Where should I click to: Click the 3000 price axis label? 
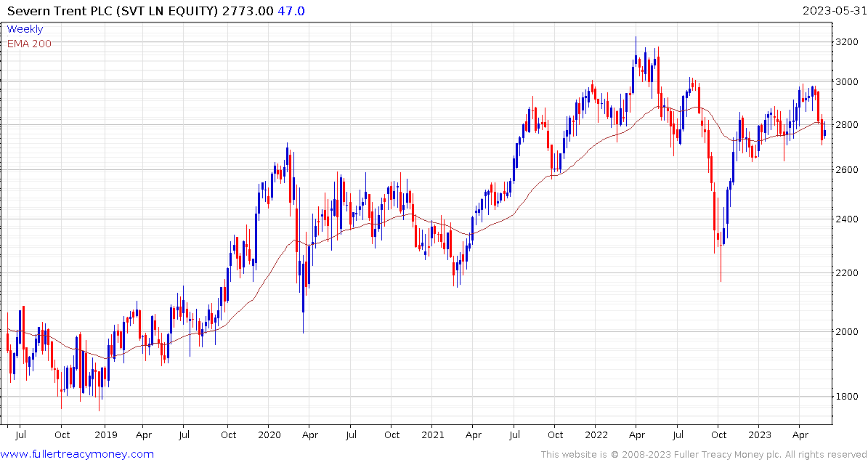pyautogui.click(x=846, y=82)
